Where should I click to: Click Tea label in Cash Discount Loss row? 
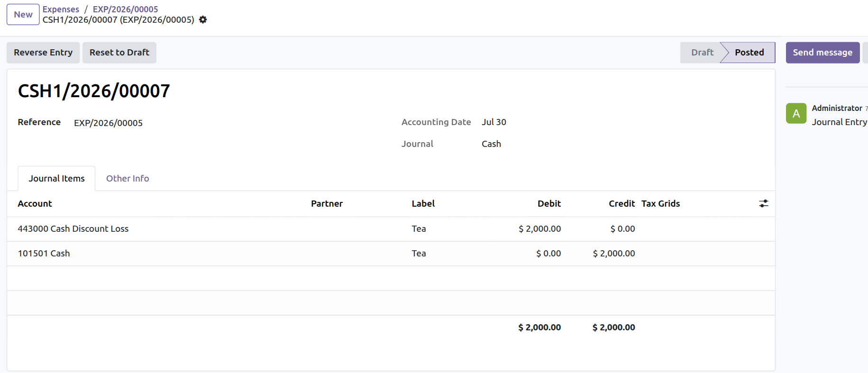tap(419, 229)
